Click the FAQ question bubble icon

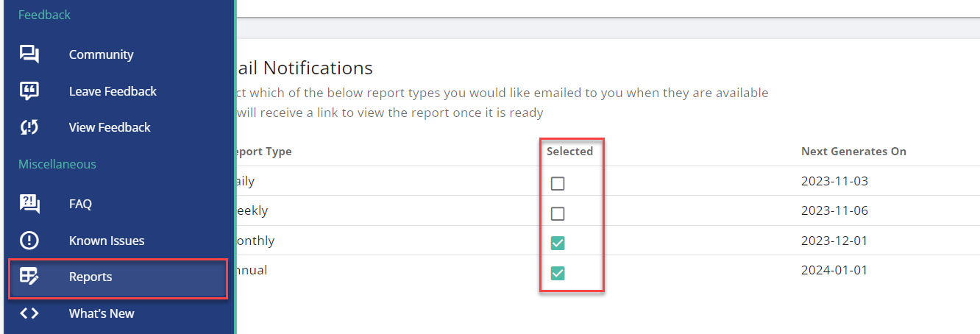(x=29, y=204)
